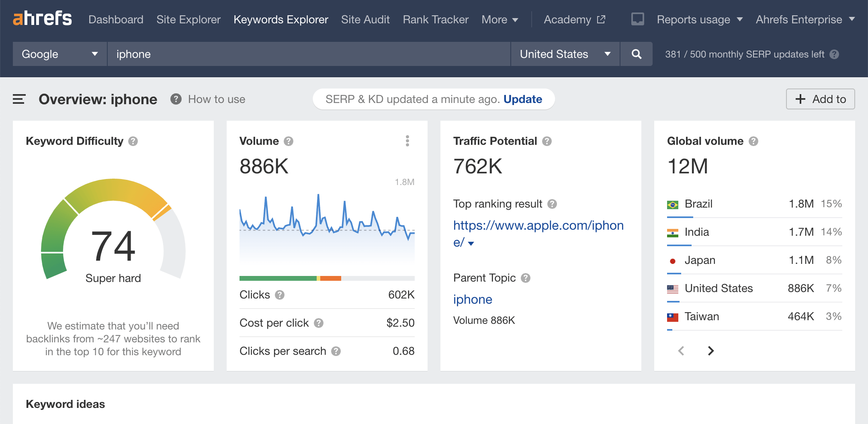Viewport: 868px width, 424px height.
Task: Click the question mark next to Cost per click
Action: pos(318,323)
